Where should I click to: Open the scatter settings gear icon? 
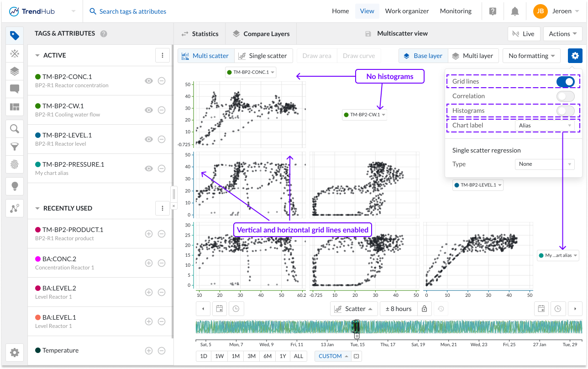tap(575, 56)
